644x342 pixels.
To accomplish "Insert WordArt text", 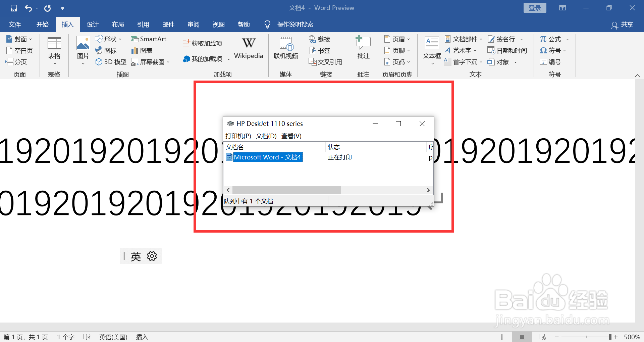I will tap(461, 50).
